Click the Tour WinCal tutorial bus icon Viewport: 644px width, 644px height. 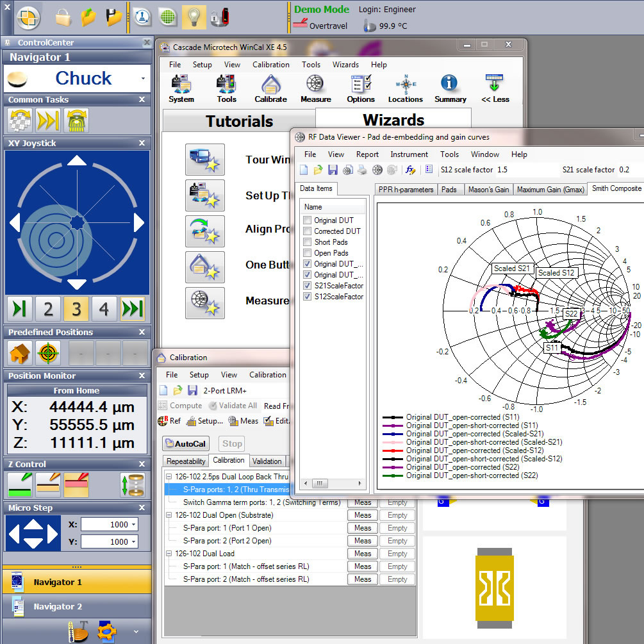pyautogui.click(x=205, y=160)
